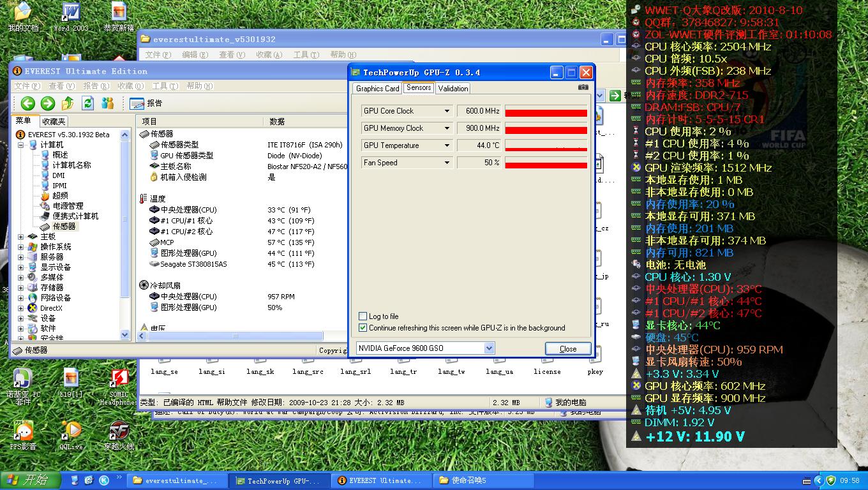Switch to 使命召唤5 taskbar button
This screenshot has height=490, width=868.
[x=483, y=480]
